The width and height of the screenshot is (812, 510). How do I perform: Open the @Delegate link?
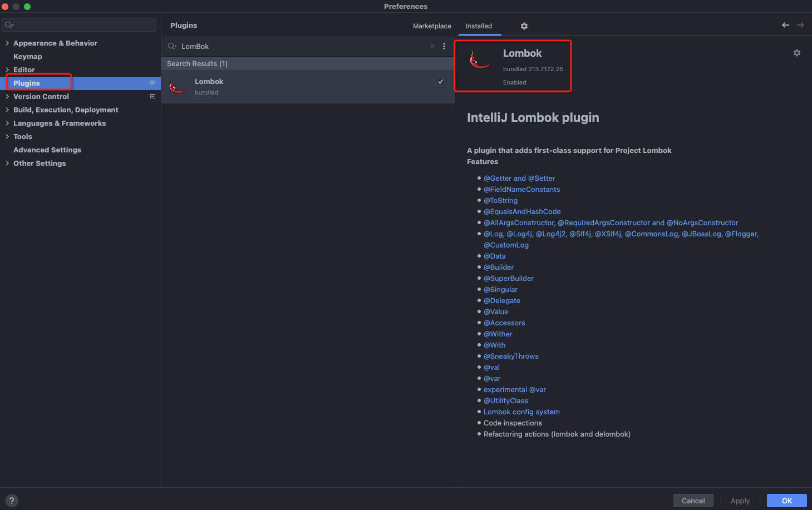point(502,300)
